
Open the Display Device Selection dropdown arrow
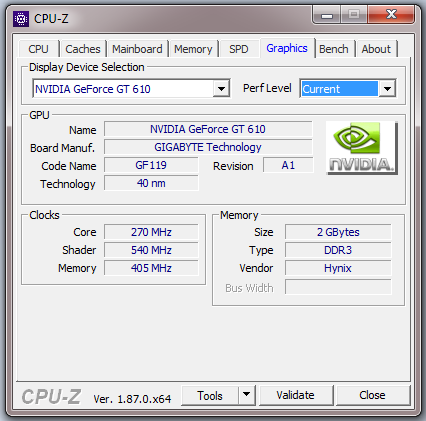(x=221, y=89)
